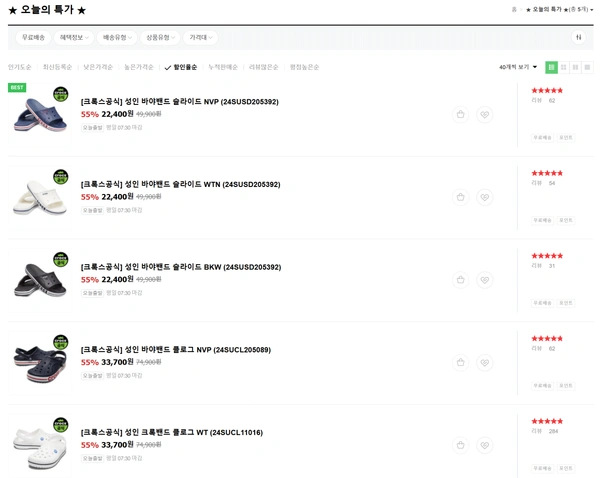Select the rightmost view layout icon
The image size is (600, 478).
pyautogui.click(x=587, y=67)
